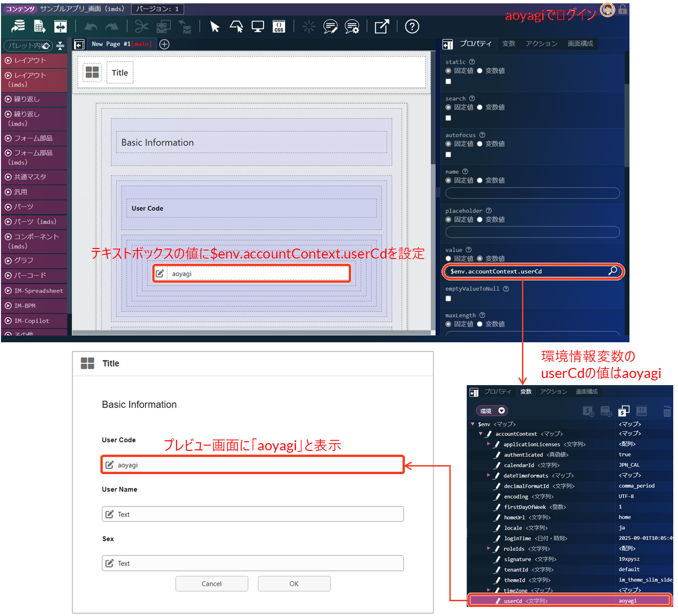
Task: Select the arrow pointer tool
Action: coord(215,27)
